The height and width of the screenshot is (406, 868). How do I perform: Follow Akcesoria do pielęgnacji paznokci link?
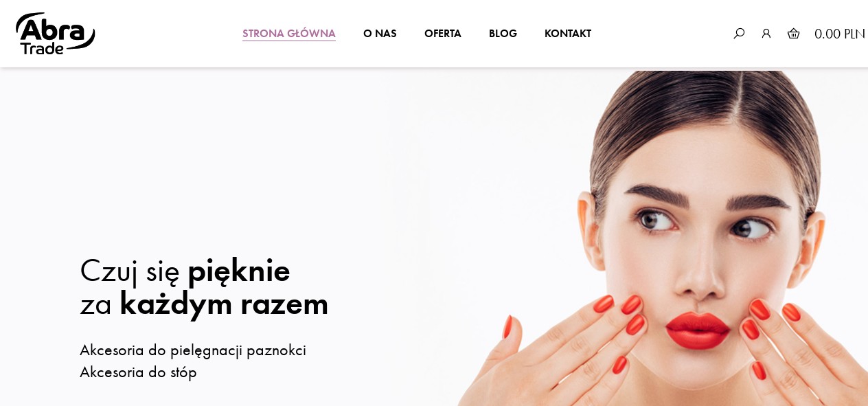pyautogui.click(x=193, y=350)
